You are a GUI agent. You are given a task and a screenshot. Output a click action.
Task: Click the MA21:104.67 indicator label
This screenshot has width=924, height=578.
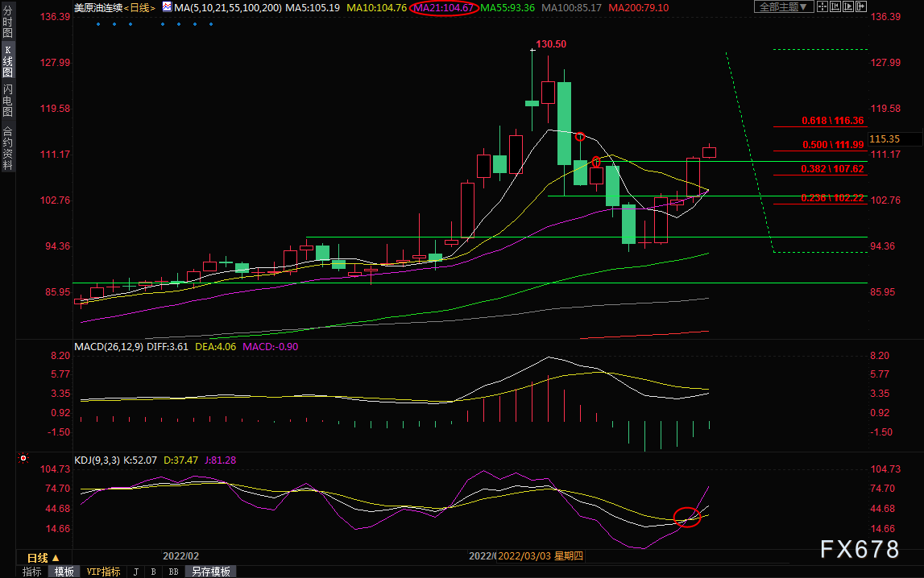point(444,8)
